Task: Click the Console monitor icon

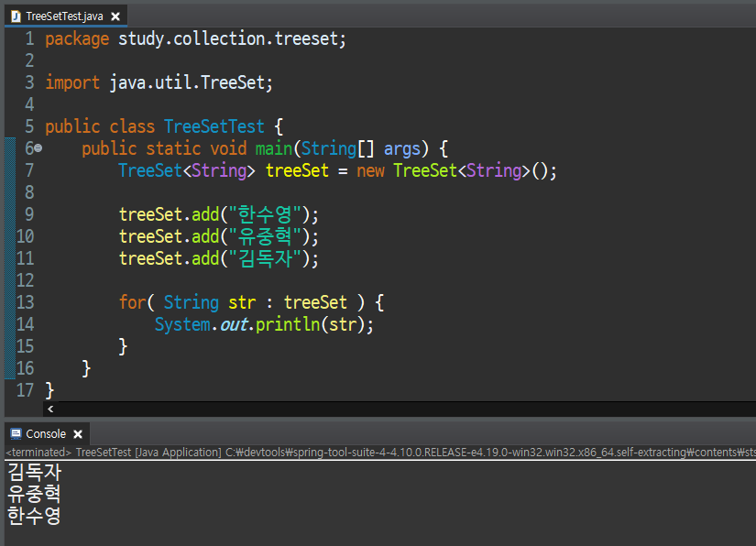Action: (x=16, y=433)
